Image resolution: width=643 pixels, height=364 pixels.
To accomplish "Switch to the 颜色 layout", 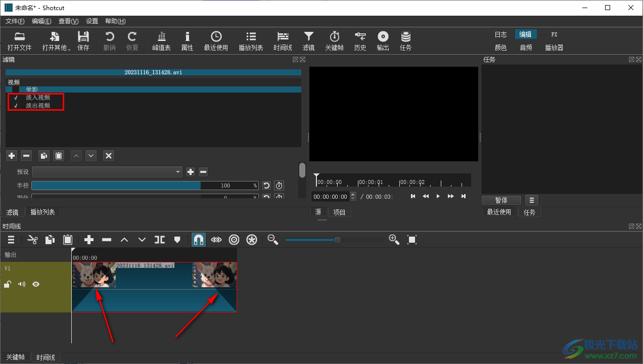I will (500, 48).
